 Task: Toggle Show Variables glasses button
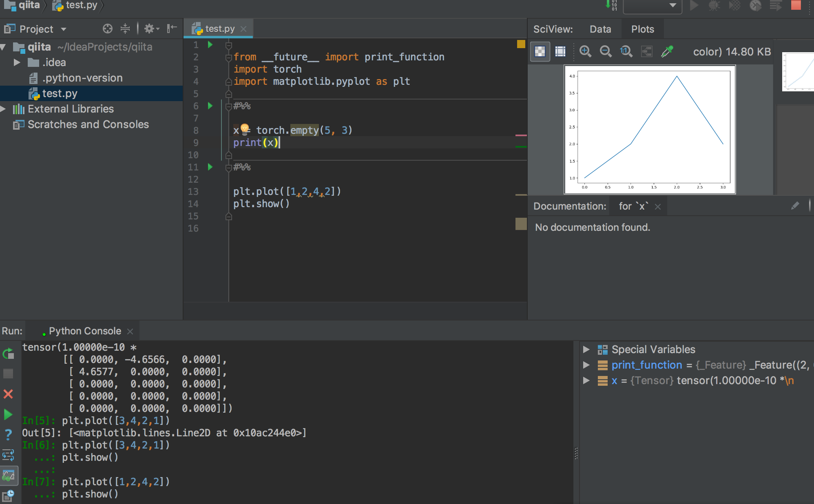point(9,475)
